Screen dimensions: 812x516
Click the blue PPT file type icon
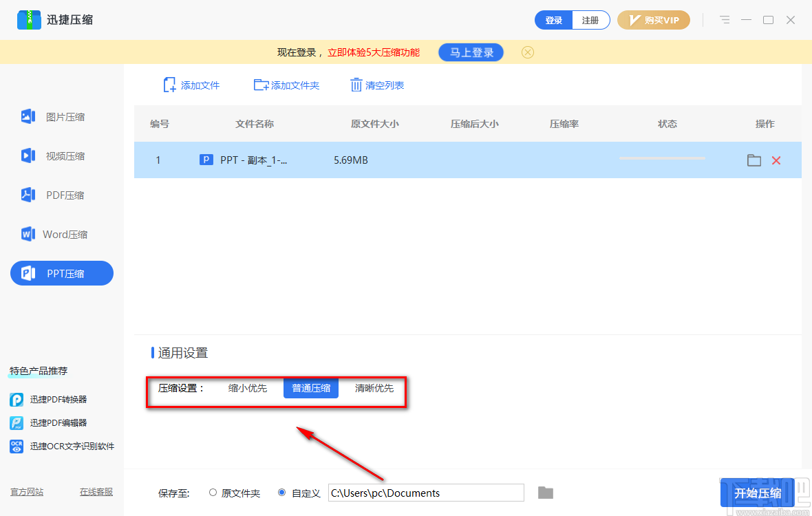(x=206, y=160)
